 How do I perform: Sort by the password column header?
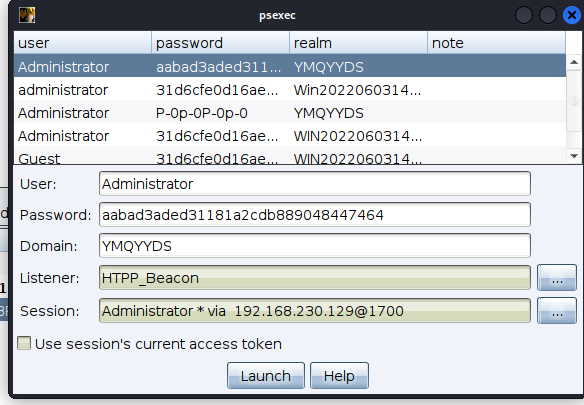coord(220,43)
